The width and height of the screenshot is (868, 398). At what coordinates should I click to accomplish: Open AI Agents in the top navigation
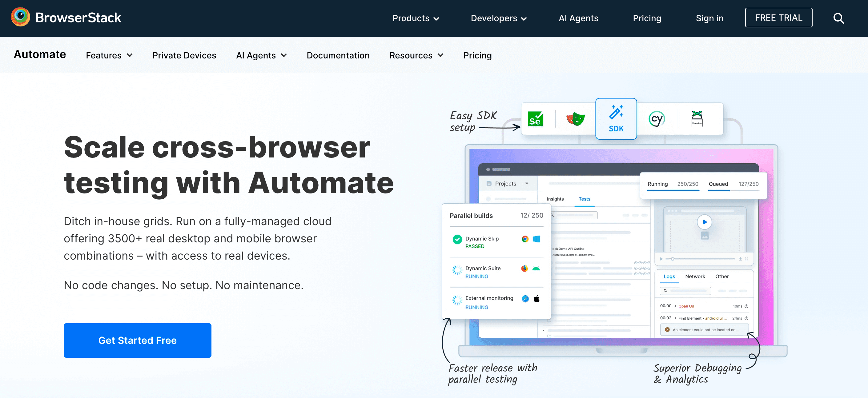[578, 18]
